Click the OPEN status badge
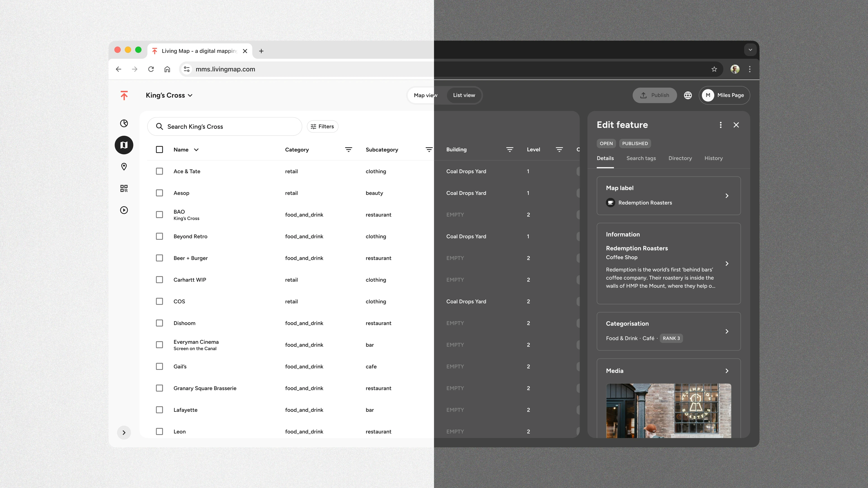 coord(606,143)
